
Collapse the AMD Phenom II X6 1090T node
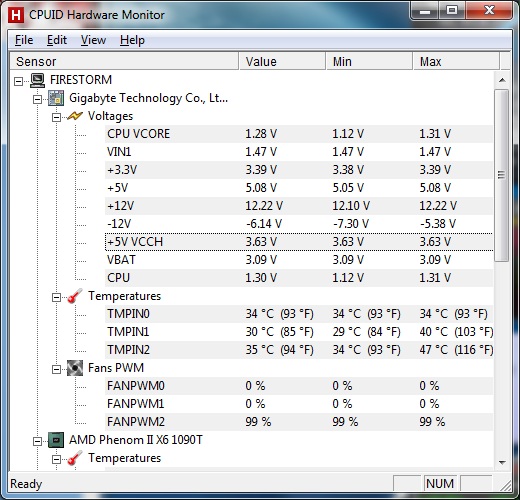38,441
